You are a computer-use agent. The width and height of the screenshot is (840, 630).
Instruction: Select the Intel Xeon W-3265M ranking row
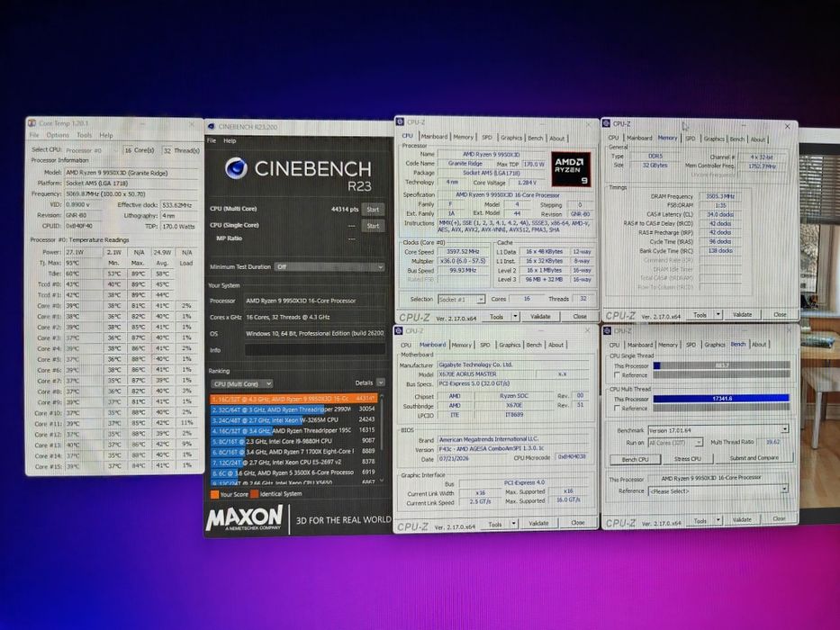pos(294,419)
